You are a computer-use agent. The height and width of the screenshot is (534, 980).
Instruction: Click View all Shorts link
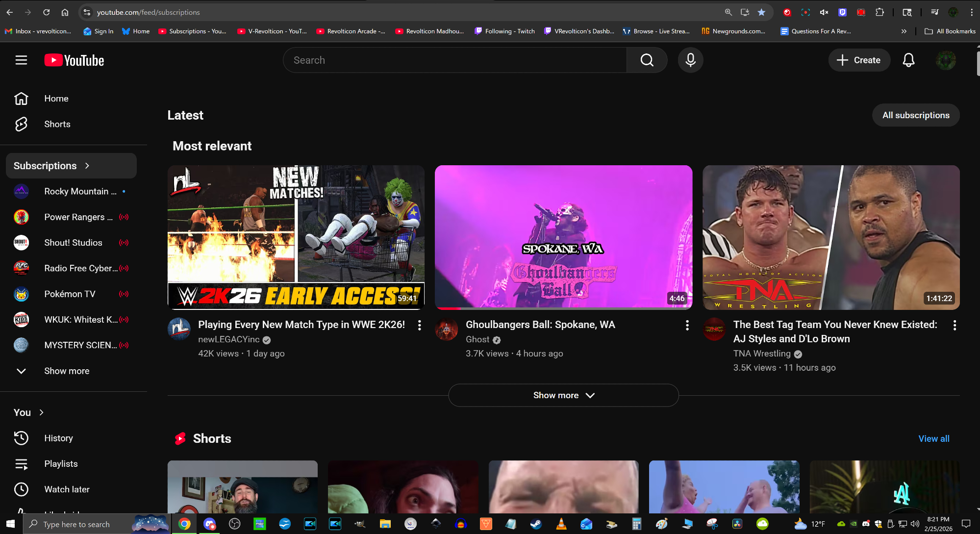point(933,438)
